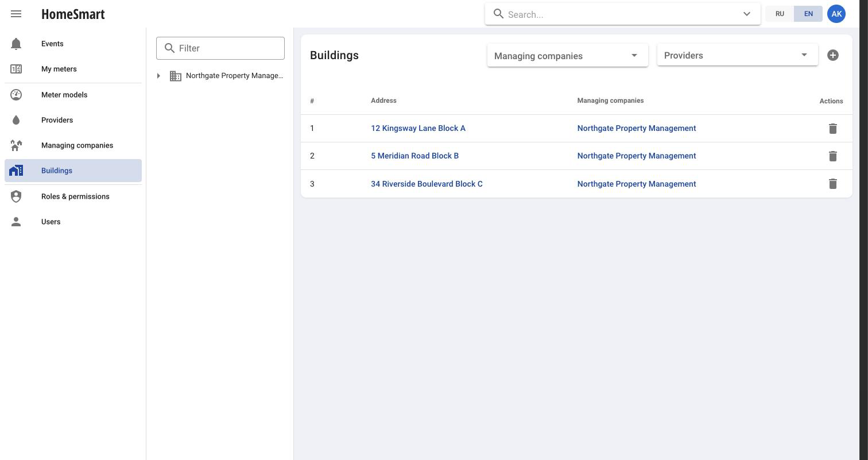Open Northgate Property Management link in row 1
This screenshot has height=460, width=868.
637,128
